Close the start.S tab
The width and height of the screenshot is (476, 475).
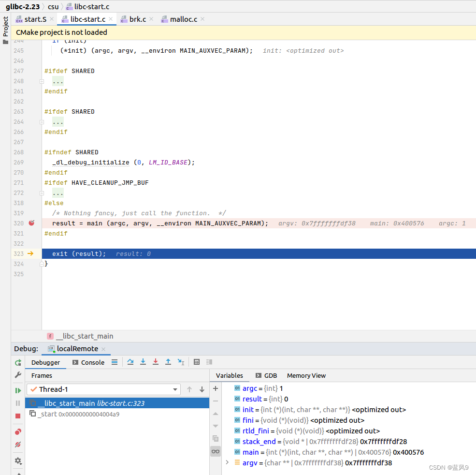tap(52, 19)
